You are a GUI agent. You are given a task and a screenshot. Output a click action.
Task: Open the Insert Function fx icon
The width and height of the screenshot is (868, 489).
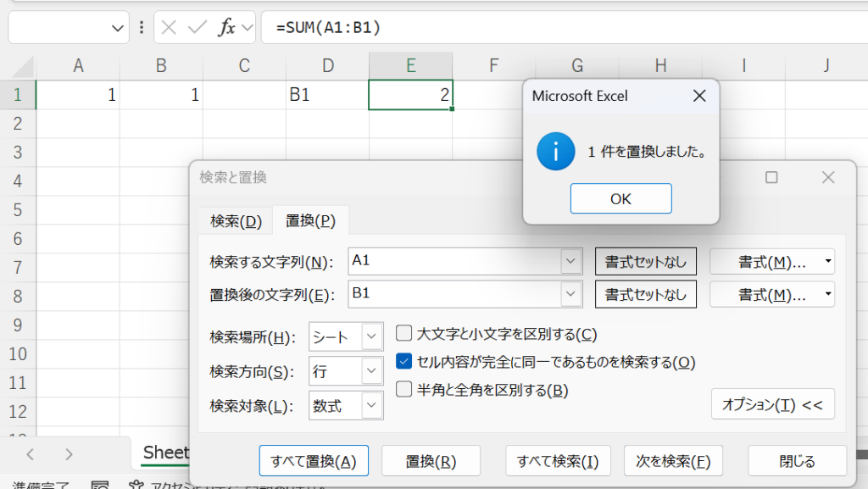point(226,27)
